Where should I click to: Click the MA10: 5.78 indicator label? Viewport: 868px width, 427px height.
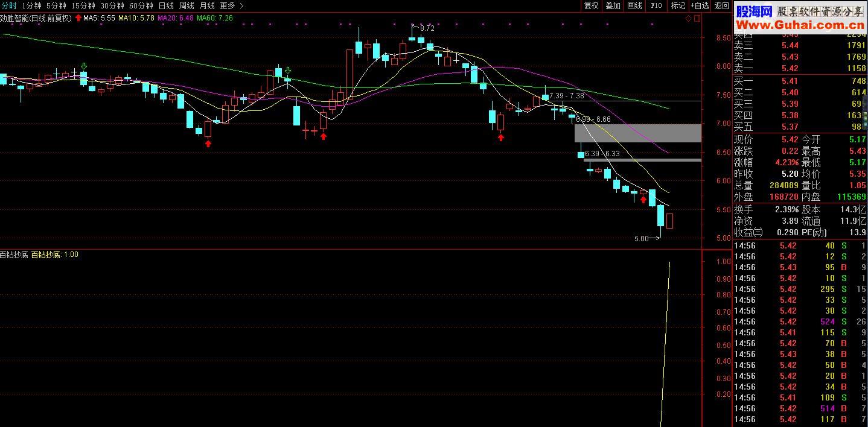click(x=136, y=18)
